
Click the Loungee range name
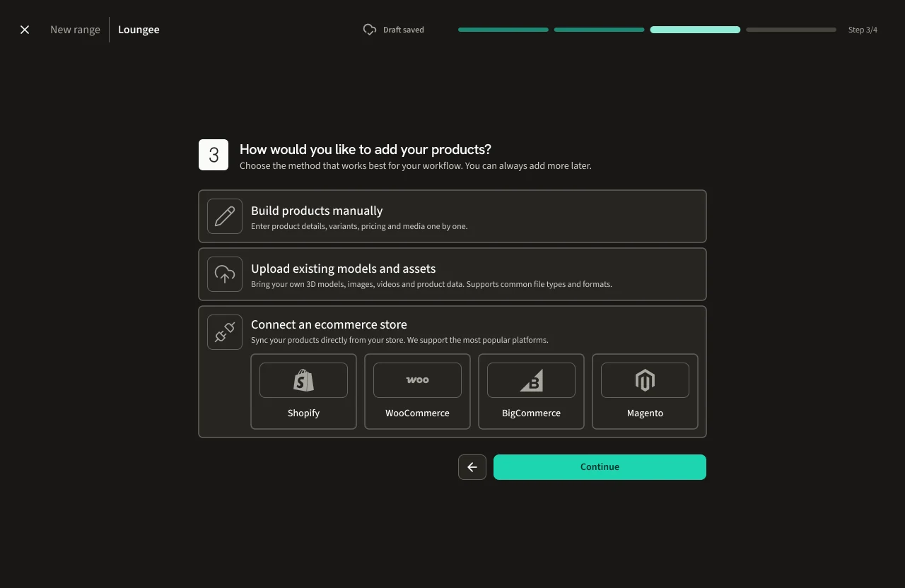(x=139, y=30)
